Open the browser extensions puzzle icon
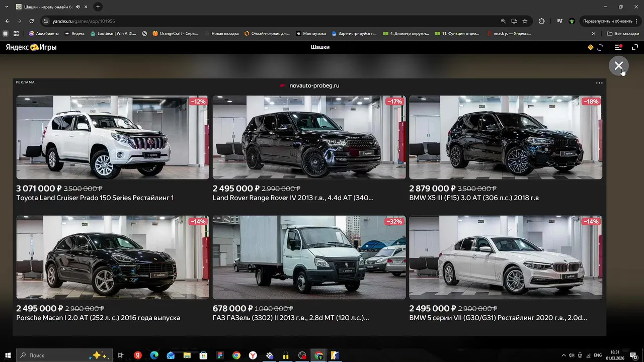 pos(541,21)
